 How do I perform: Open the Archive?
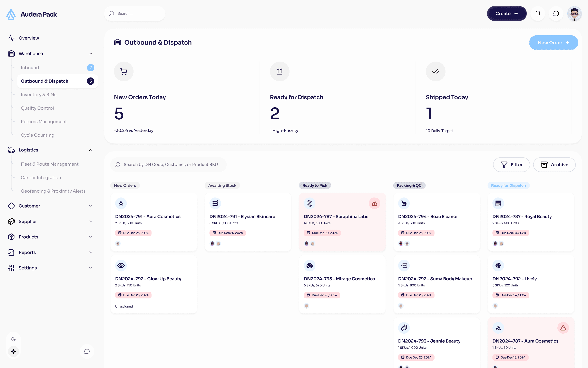[554, 165]
